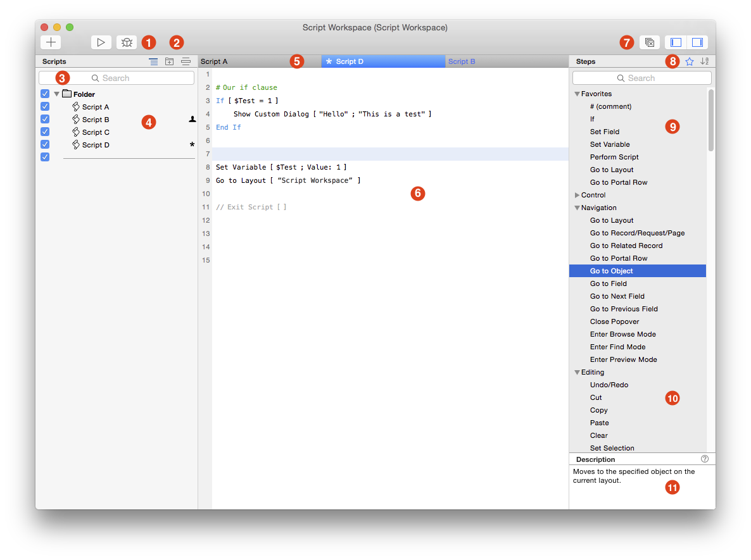The image size is (751, 560).
Task: Select the Set Variable favorite step
Action: click(610, 144)
